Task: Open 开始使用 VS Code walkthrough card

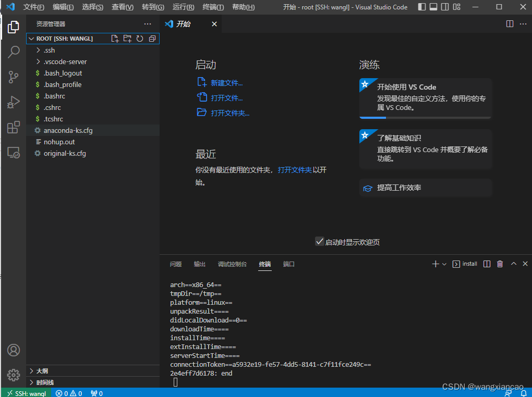Action: pyautogui.click(x=426, y=98)
